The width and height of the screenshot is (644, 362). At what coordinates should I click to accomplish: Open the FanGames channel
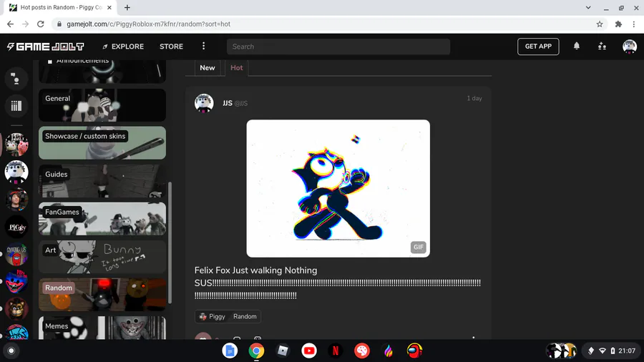coord(102,219)
